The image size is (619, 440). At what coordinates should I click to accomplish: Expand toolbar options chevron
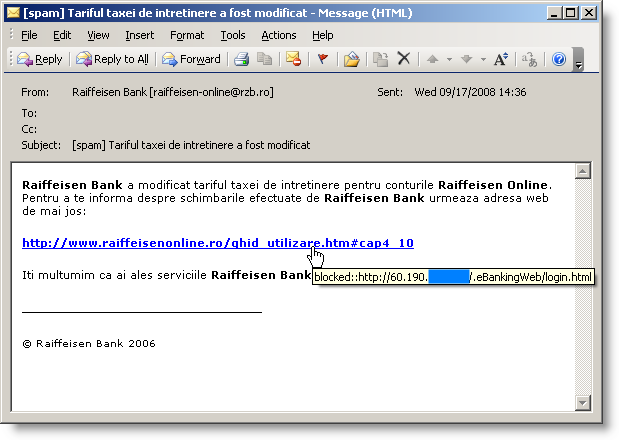(x=578, y=60)
